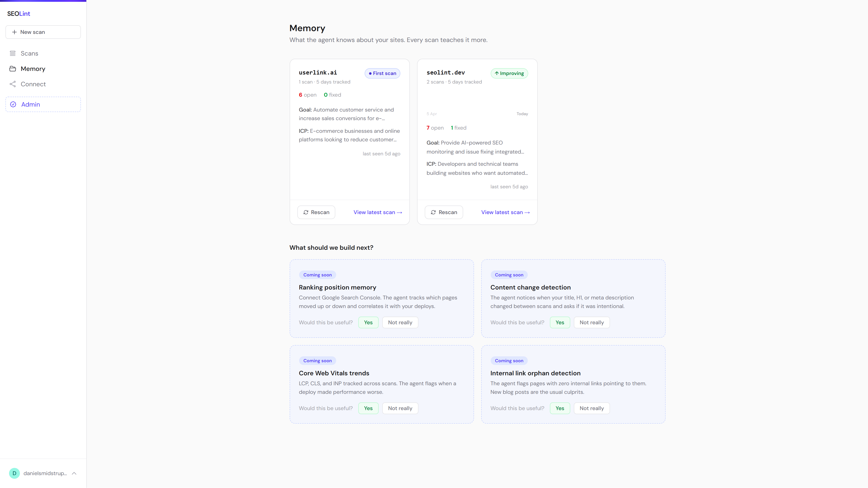Click the Memory folder icon

click(12, 69)
